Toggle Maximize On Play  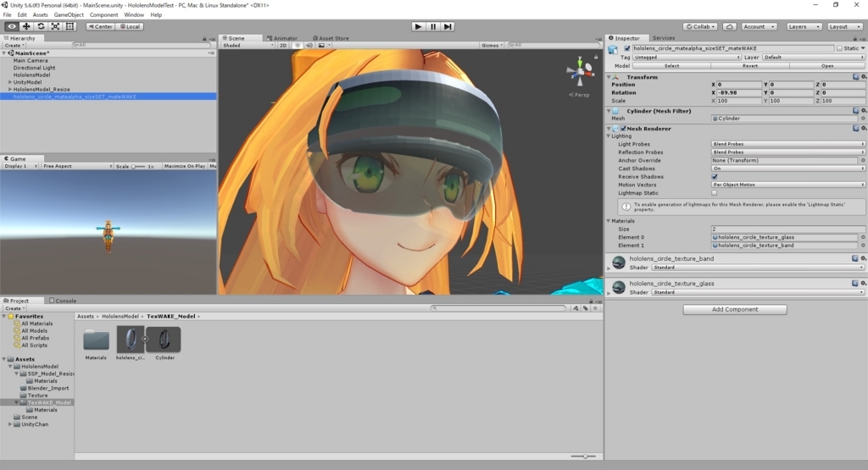[184, 166]
